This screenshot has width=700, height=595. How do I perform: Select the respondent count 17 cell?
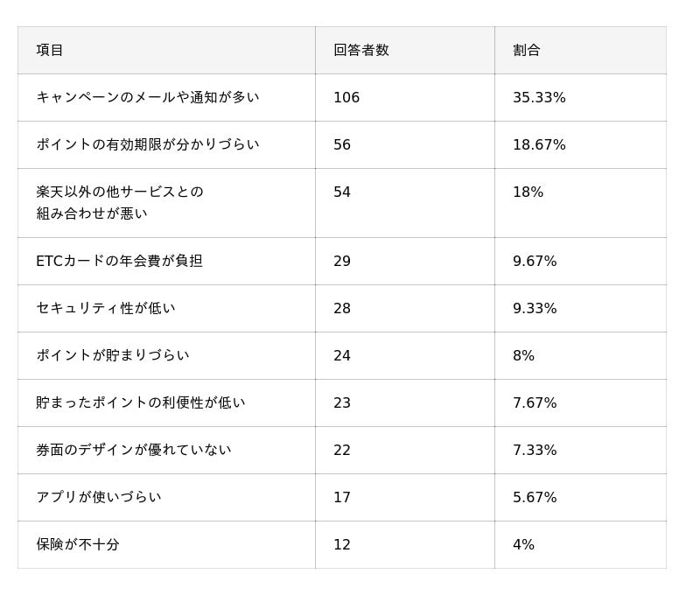pyautogui.click(x=342, y=498)
